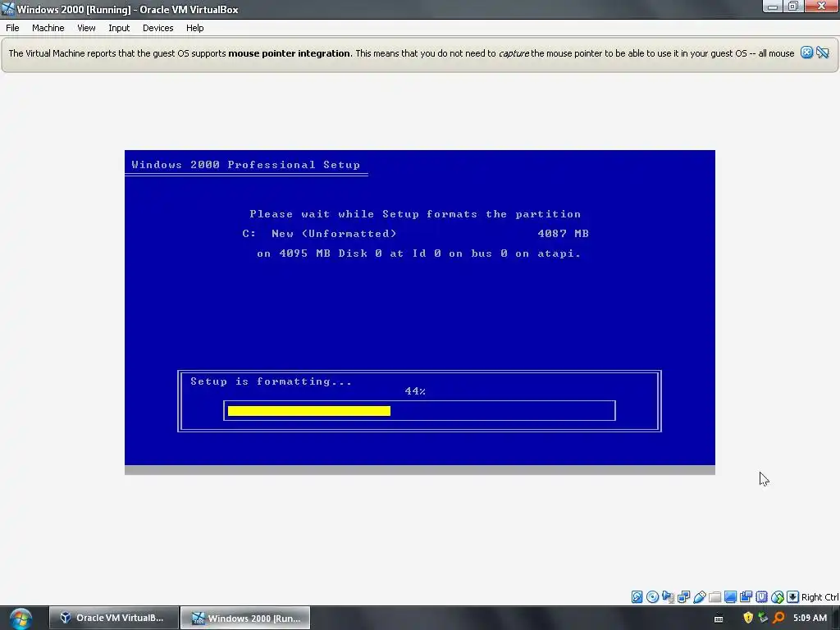Open the Windows Start orb
The width and height of the screenshot is (840, 630).
tap(21, 619)
